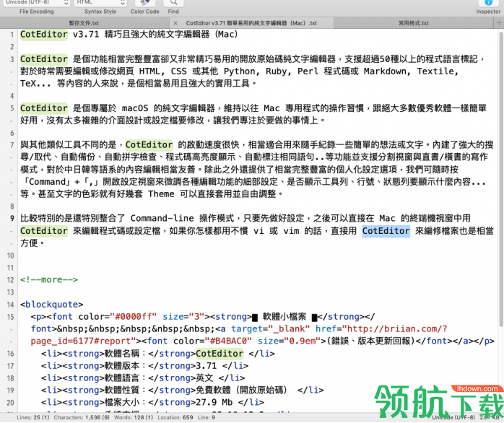
Task: Click the word macOS on line 5
Action: (x=135, y=108)
